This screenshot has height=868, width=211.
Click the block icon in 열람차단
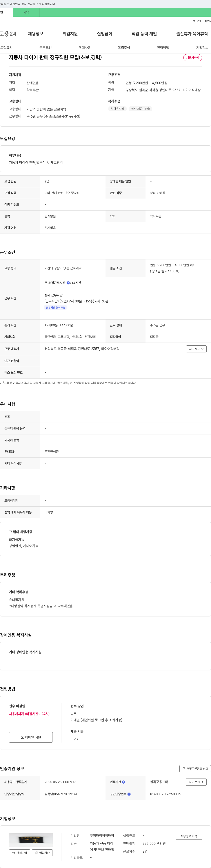pos(37,853)
